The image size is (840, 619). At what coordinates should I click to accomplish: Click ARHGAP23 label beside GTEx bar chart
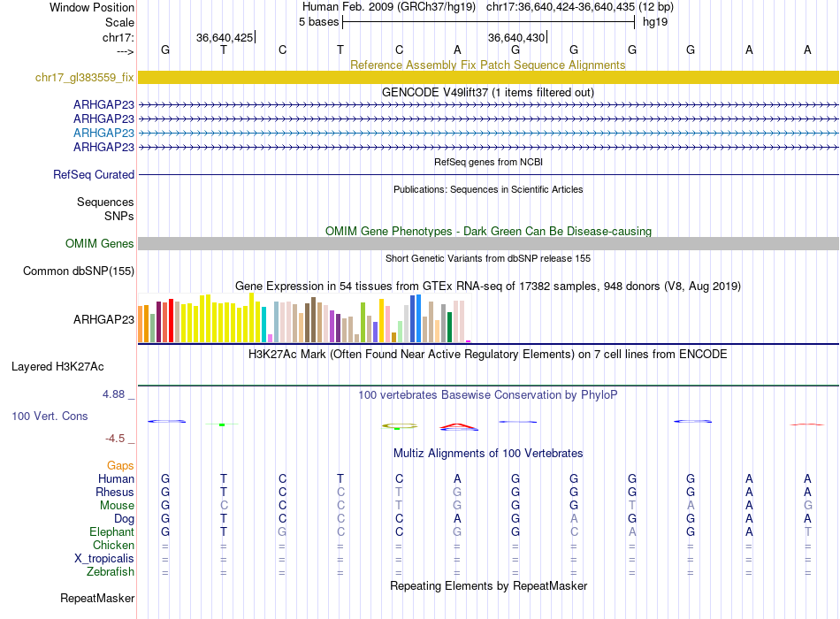[x=103, y=319]
